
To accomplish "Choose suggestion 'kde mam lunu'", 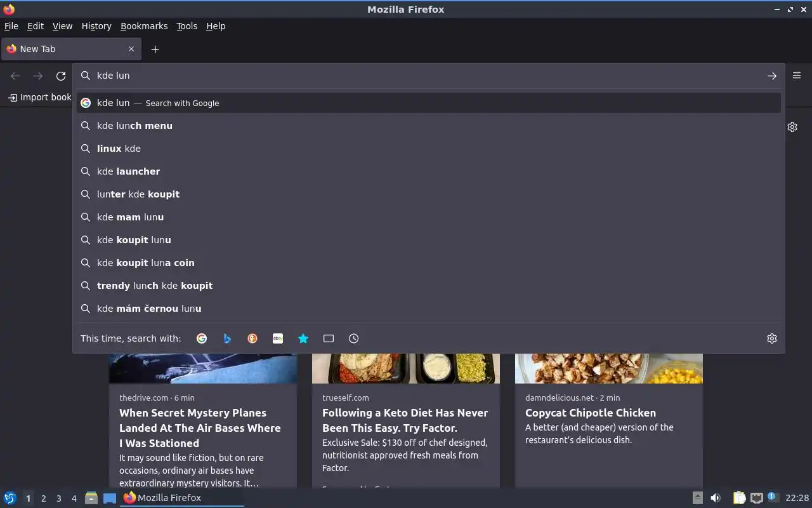I will tap(429, 217).
